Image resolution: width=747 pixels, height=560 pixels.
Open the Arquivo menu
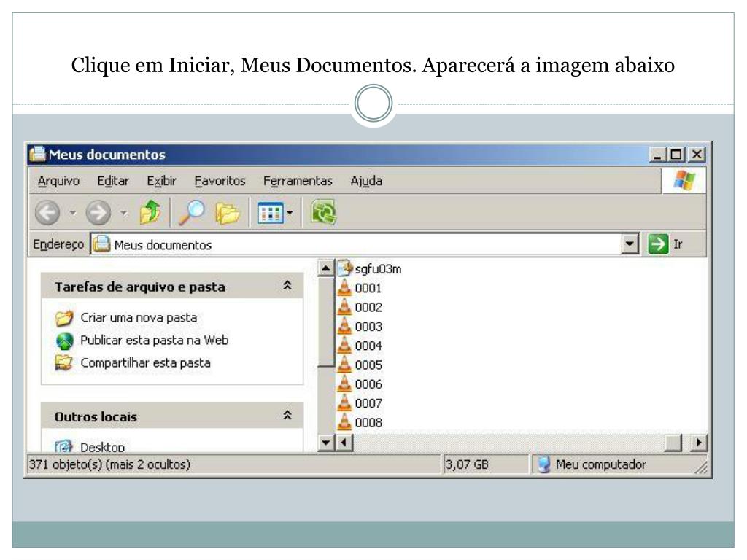(58, 181)
